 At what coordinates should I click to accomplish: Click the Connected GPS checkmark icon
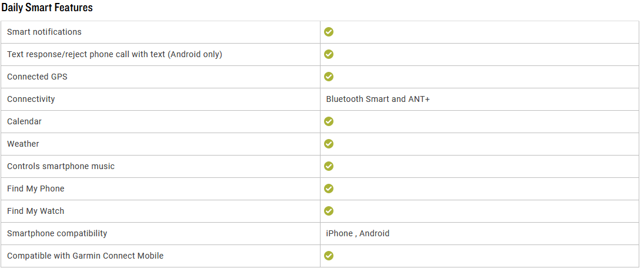(x=329, y=77)
